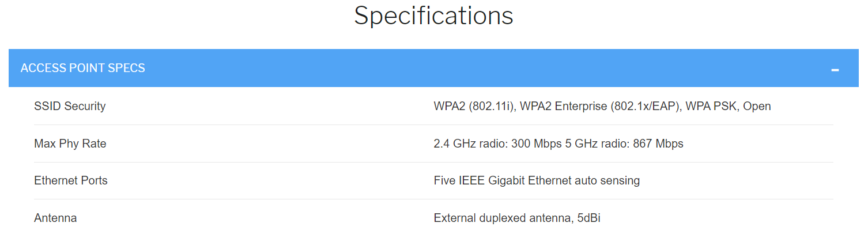Select the Ethernet Ports row label

pyautogui.click(x=71, y=180)
